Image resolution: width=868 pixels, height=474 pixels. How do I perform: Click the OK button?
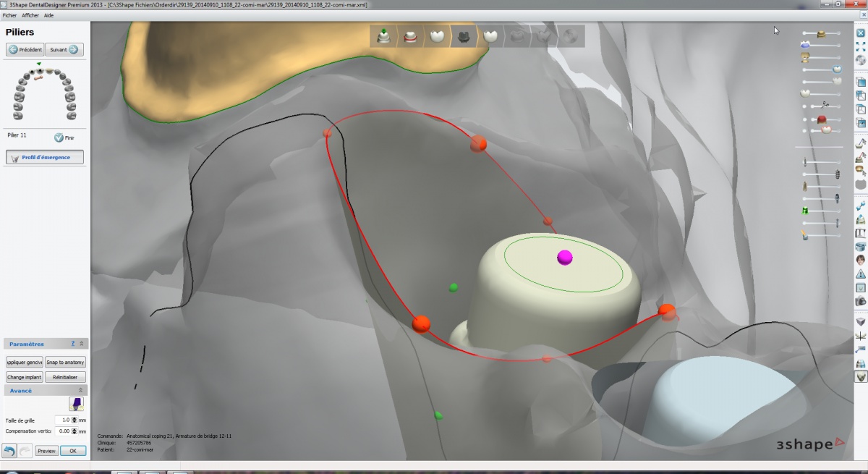(x=73, y=451)
